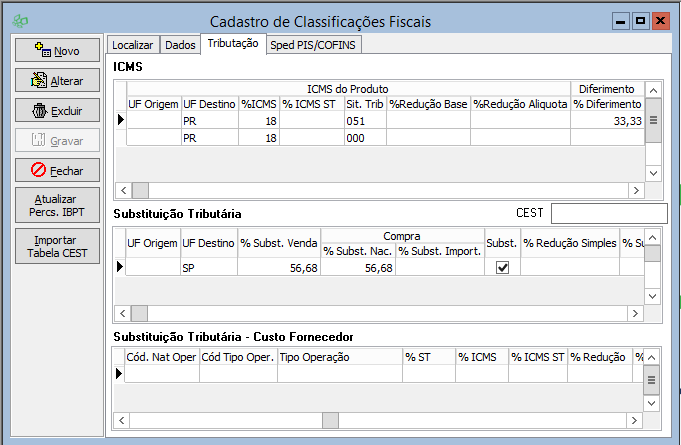Click Importar Tabela CEST button
Viewport: 681px width, 445px height.
(x=57, y=247)
